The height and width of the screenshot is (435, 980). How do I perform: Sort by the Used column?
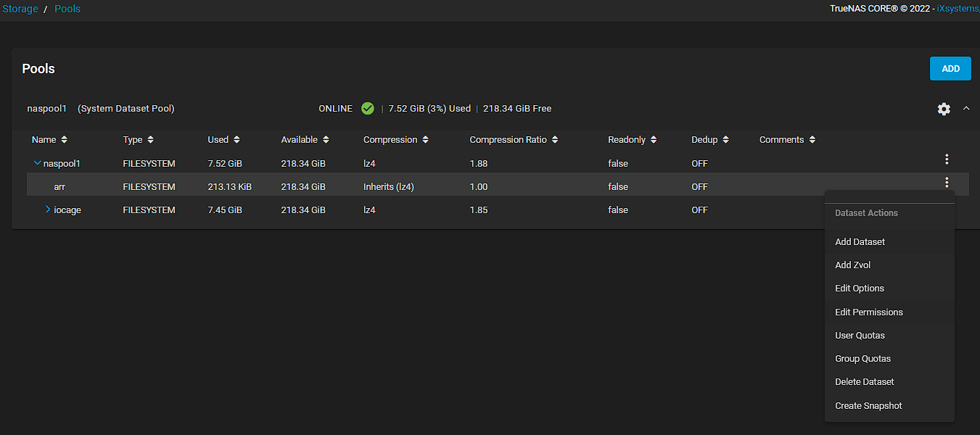pyautogui.click(x=224, y=140)
